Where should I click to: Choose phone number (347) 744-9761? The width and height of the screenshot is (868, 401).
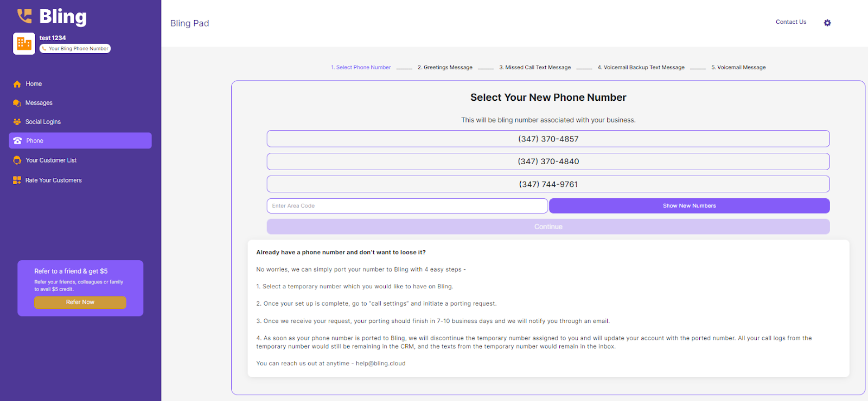(548, 184)
